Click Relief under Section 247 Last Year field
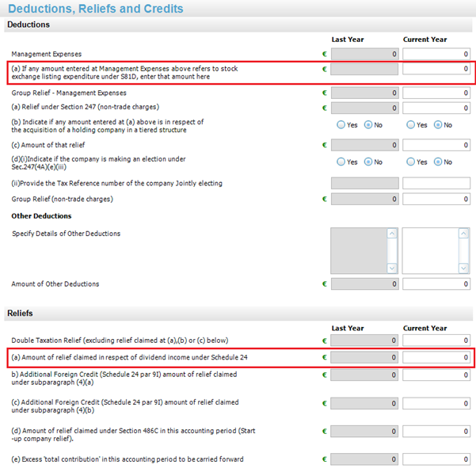Screen dimensions: 476x472 [364, 108]
